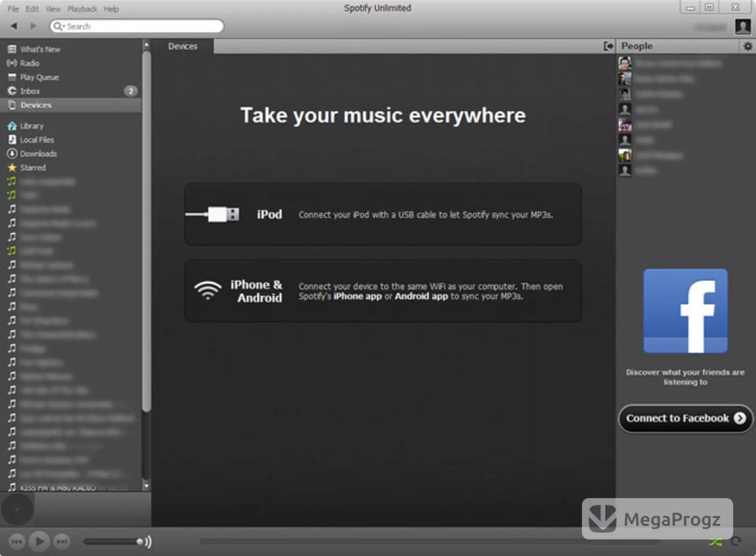Click the Inbox badge showing 2

click(131, 91)
